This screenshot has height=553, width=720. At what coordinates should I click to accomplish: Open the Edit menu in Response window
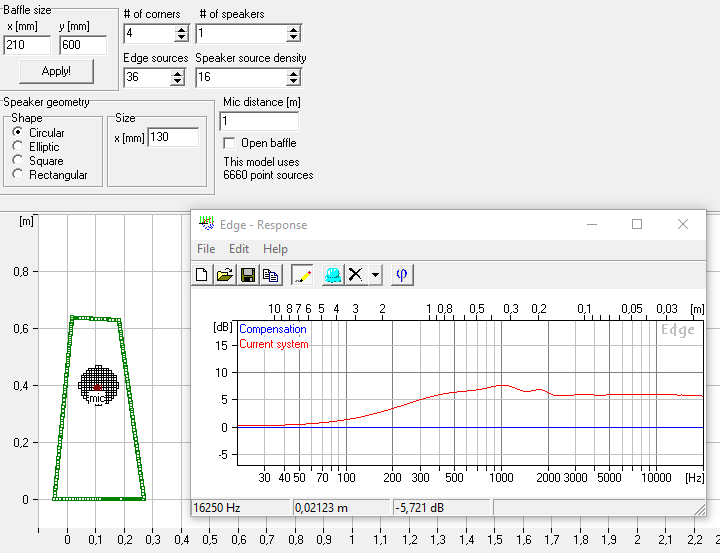coord(239,249)
